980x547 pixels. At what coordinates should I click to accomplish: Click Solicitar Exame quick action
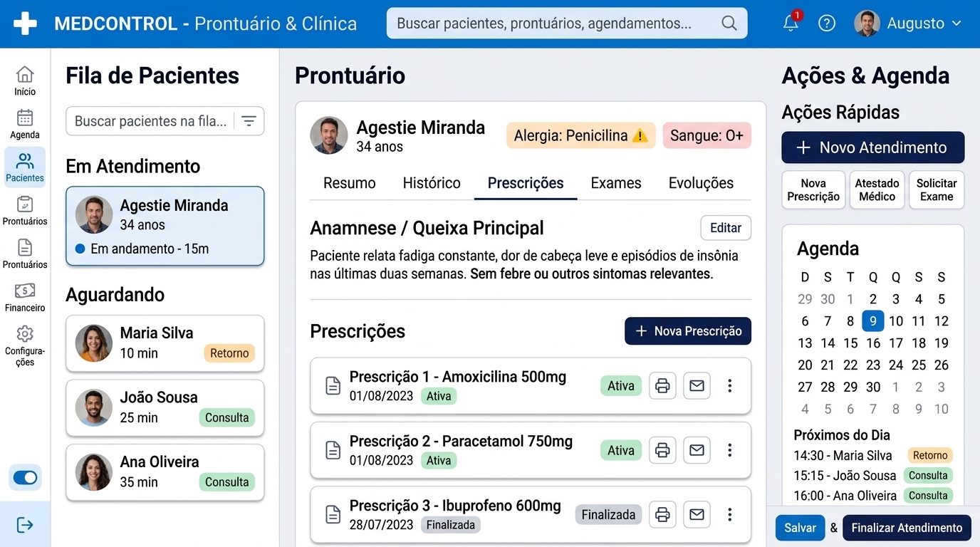click(937, 189)
